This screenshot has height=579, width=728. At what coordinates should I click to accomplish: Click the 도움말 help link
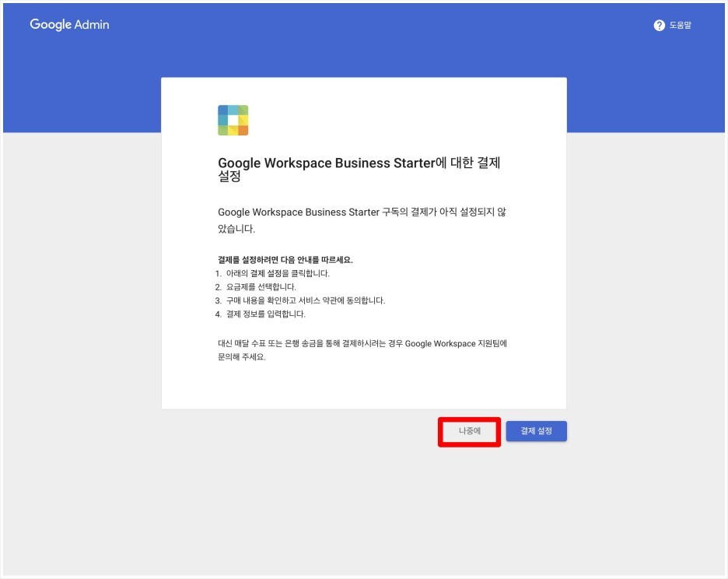(x=681, y=26)
